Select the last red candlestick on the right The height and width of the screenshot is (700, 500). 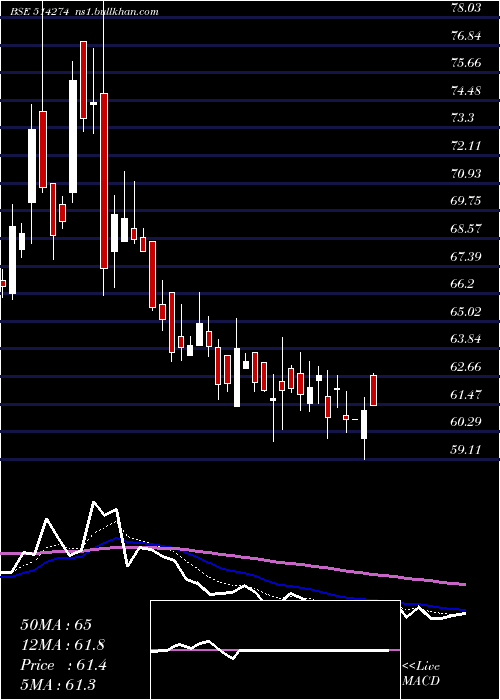373,390
